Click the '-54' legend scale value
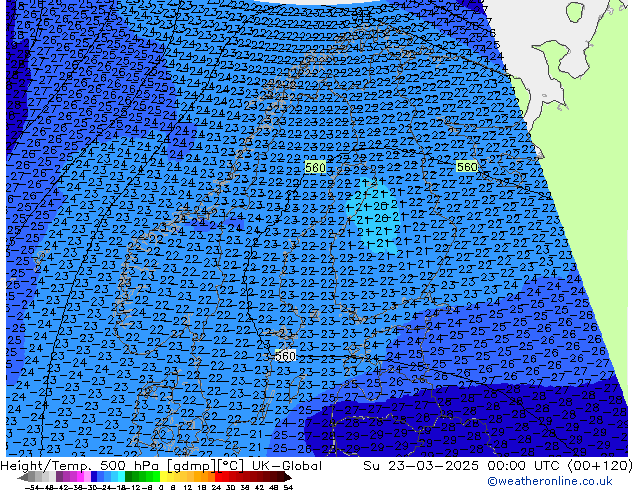 pyautogui.click(x=32, y=488)
